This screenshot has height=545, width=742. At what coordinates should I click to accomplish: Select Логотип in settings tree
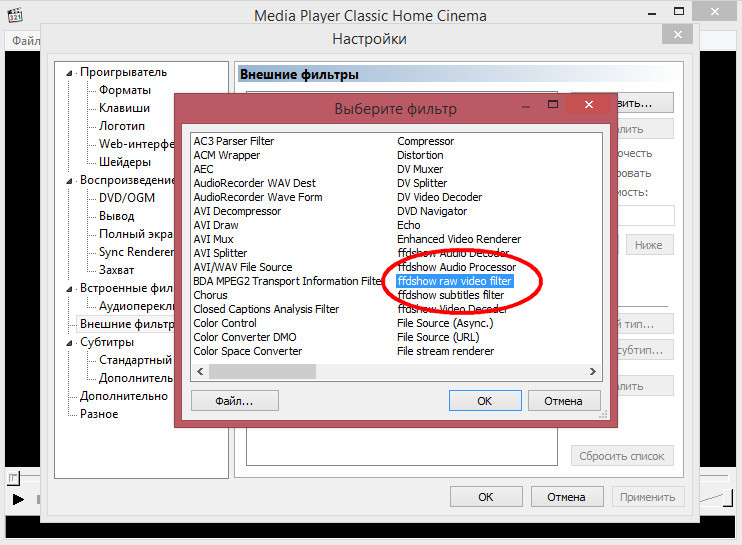tap(122, 126)
